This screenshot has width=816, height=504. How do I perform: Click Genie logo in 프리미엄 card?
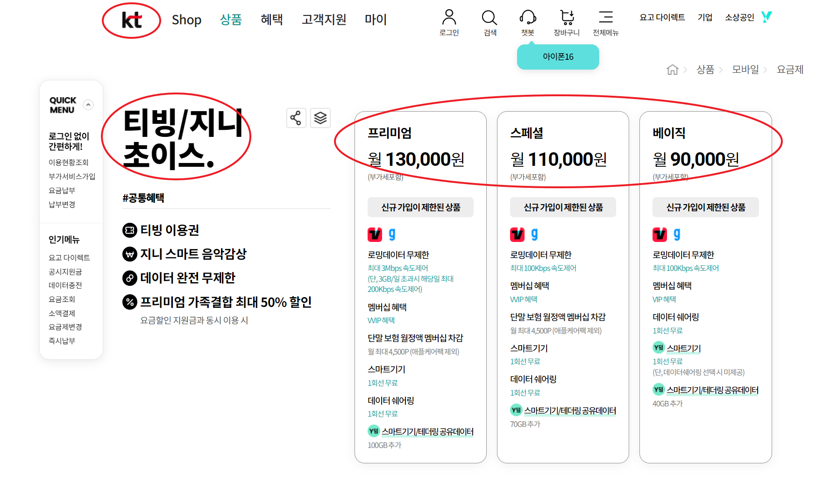coord(392,234)
